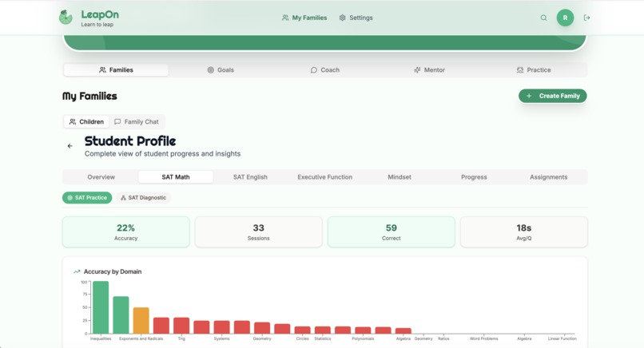644x348 pixels.
Task: Click the Ratios axis label
Action: (x=443, y=338)
